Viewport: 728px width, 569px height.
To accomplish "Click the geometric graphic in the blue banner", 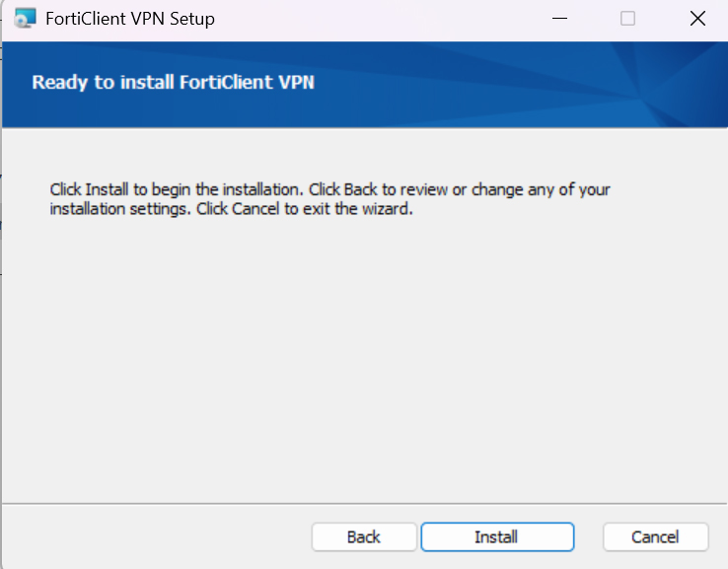I will click(x=631, y=84).
